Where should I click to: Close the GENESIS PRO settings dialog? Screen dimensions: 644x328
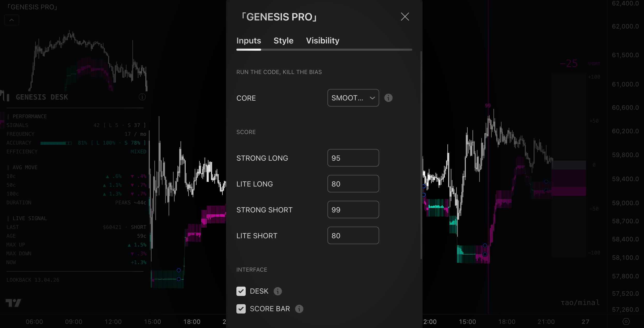[405, 17]
